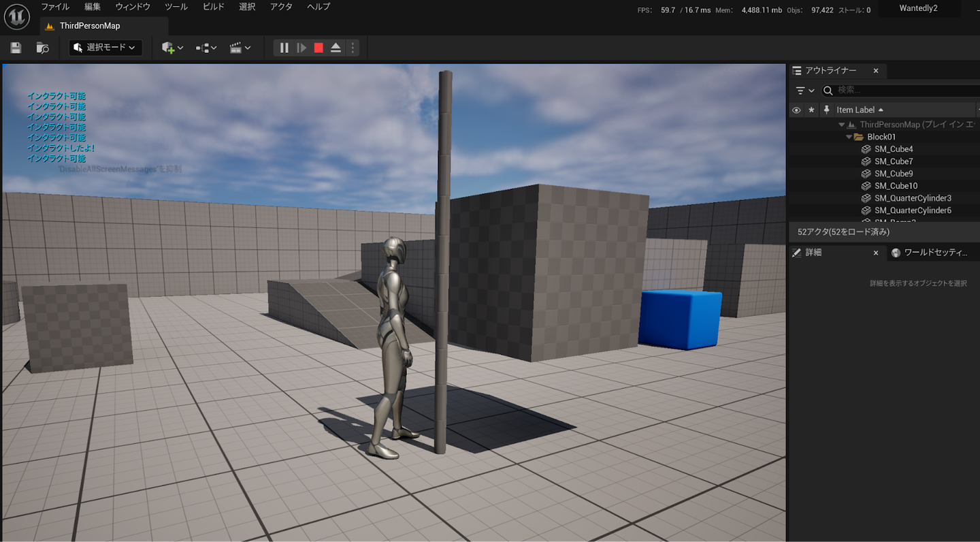Select SM_Cube7 in the Outliner
Image resolution: width=980 pixels, height=542 pixels.
(x=894, y=161)
